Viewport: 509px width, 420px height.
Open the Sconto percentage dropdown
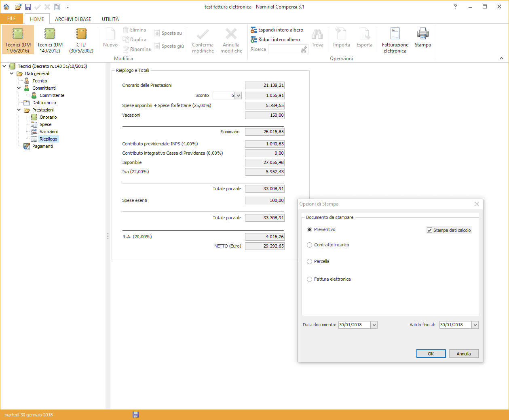pos(239,95)
